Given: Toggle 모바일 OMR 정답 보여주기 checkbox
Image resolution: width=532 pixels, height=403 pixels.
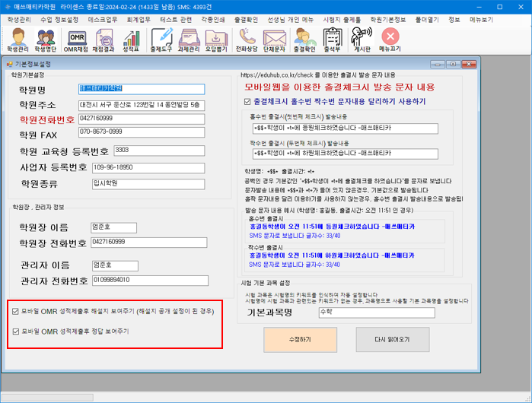Looking at the screenshot, I should pos(16,332).
